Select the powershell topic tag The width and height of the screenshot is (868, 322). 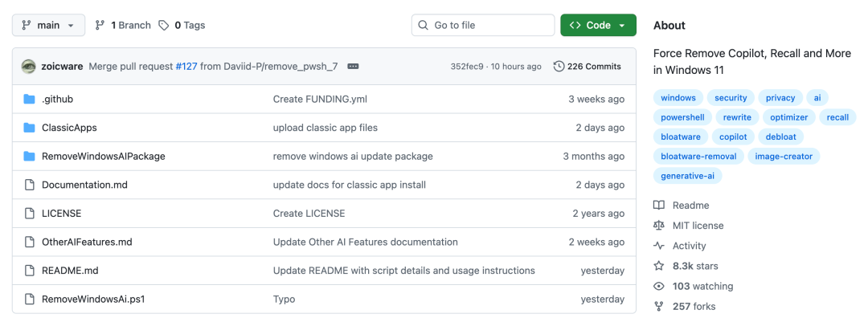click(x=682, y=117)
